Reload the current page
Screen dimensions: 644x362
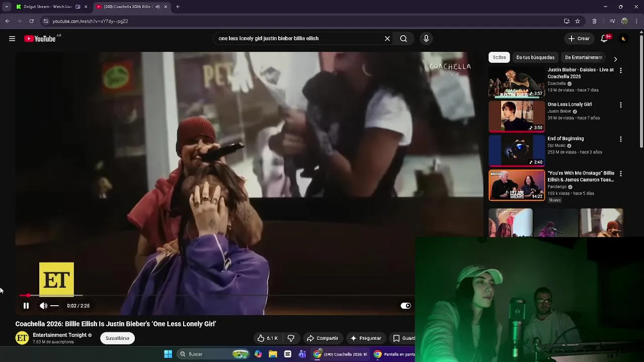31,21
